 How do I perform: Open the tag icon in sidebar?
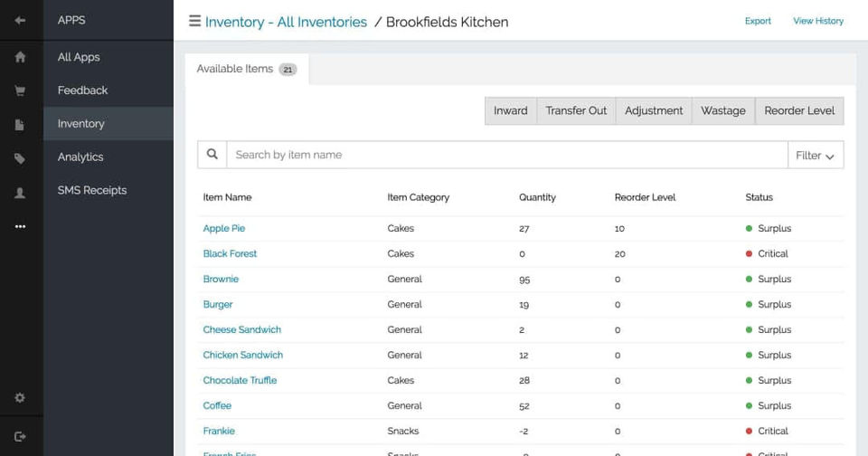(x=20, y=158)
